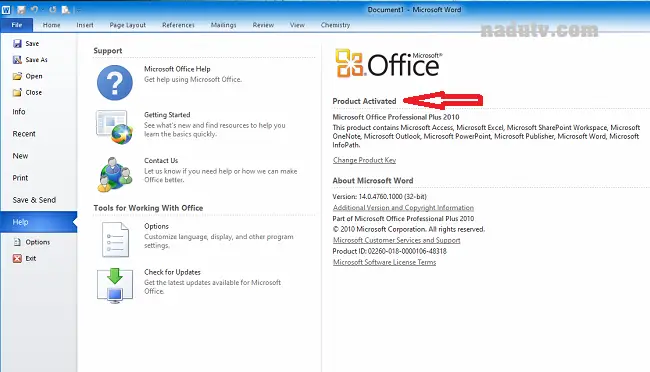Click the Save As icon in sidebar

point(17,60)
